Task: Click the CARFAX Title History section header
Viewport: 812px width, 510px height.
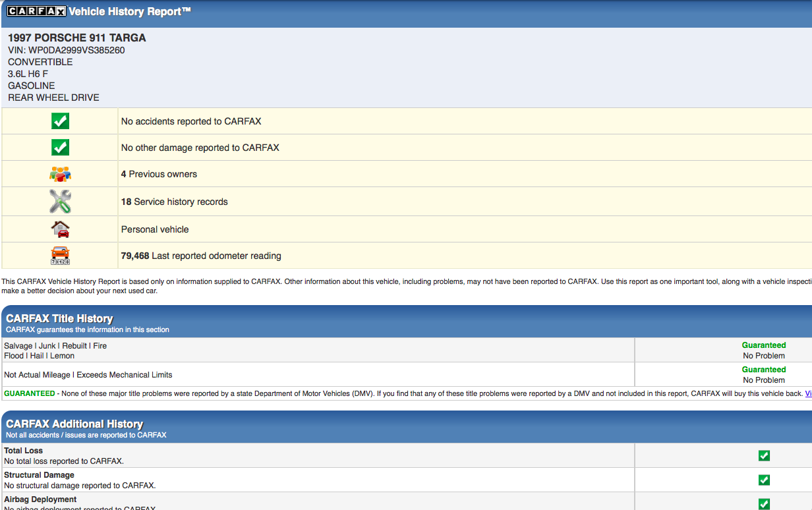Action: pyautogui.click(x=59, y=318)
